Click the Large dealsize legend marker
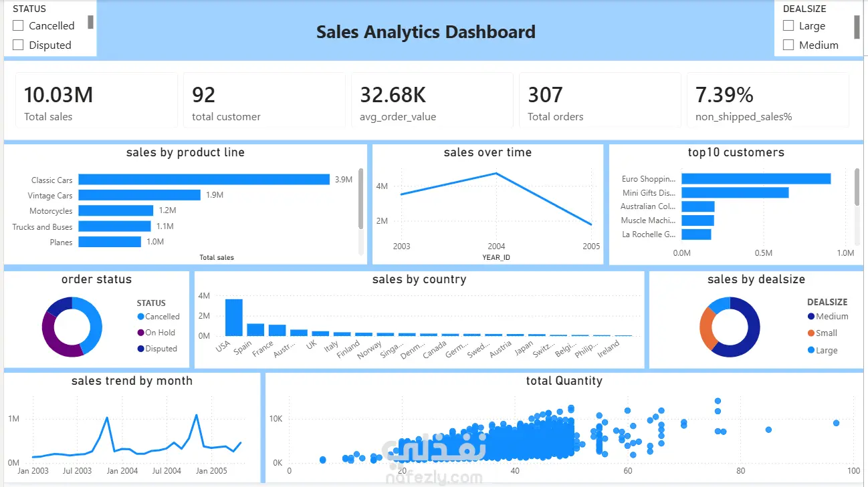This screenshot has height=487, width=868. point(811,350)
